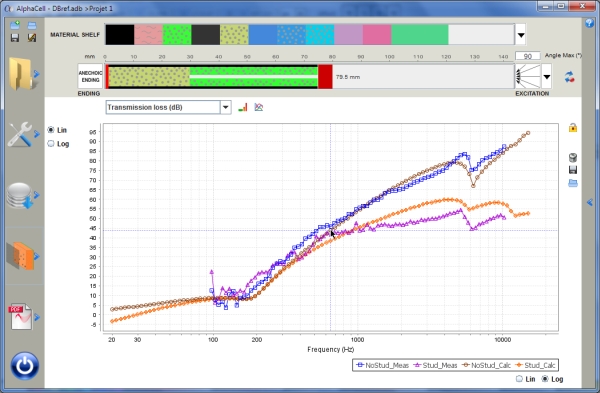
Task: Click the excitation type diffuse field icon
Action: [528, 77]
